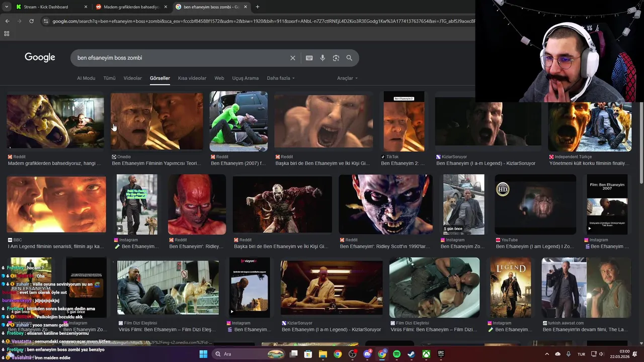Open the Chrome apps grid shortcut

pos(7,34)
